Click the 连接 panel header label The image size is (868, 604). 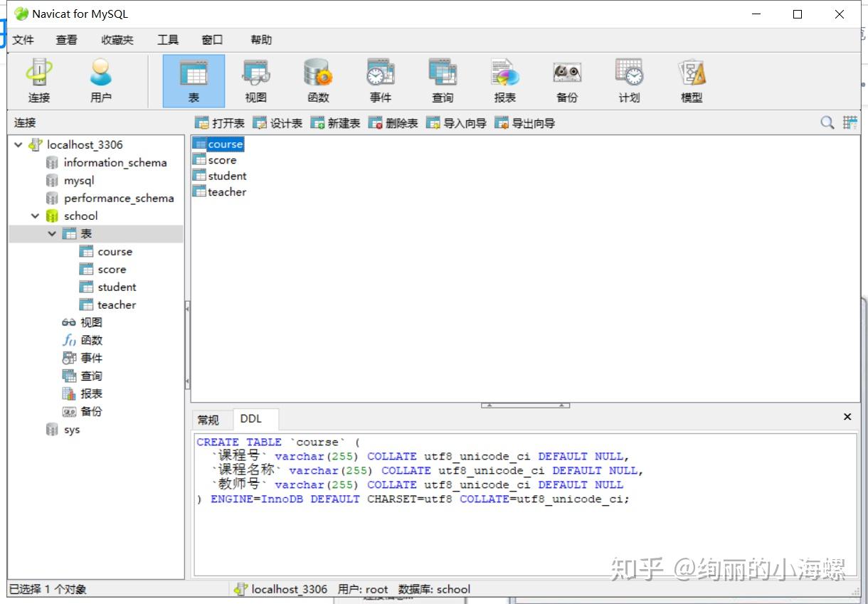(x=25, y=122)
